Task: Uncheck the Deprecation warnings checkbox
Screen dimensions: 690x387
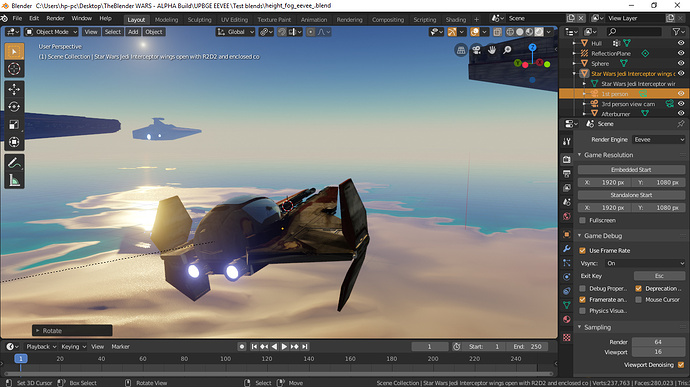Action: pos(639,288)
